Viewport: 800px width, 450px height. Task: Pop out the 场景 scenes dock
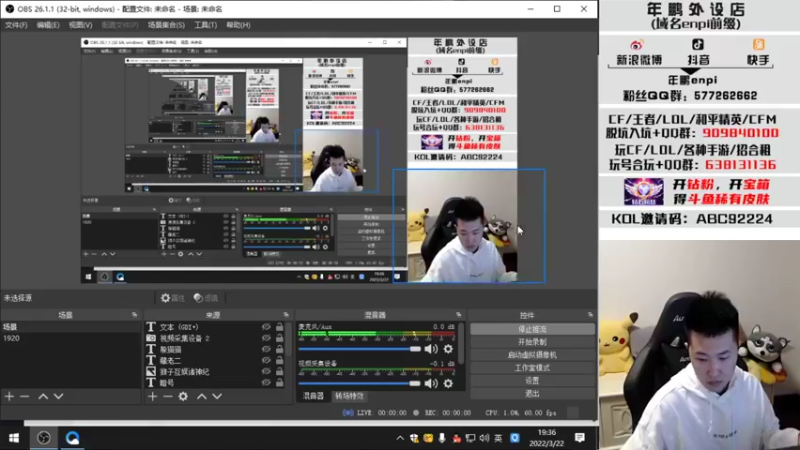(134, 315)
